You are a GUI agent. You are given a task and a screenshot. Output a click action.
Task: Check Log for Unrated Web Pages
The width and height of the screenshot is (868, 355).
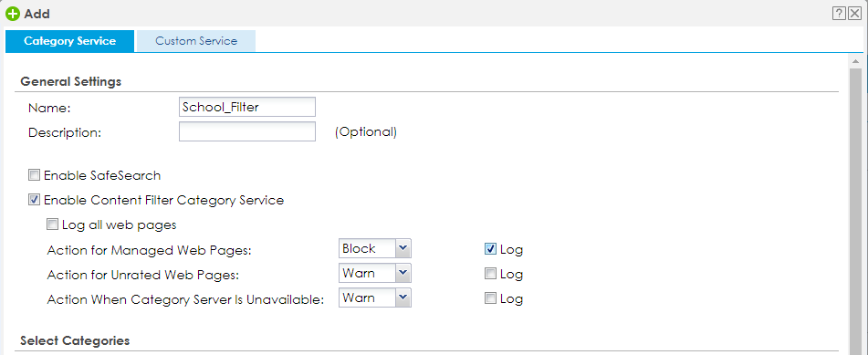[x=490, y=274]
